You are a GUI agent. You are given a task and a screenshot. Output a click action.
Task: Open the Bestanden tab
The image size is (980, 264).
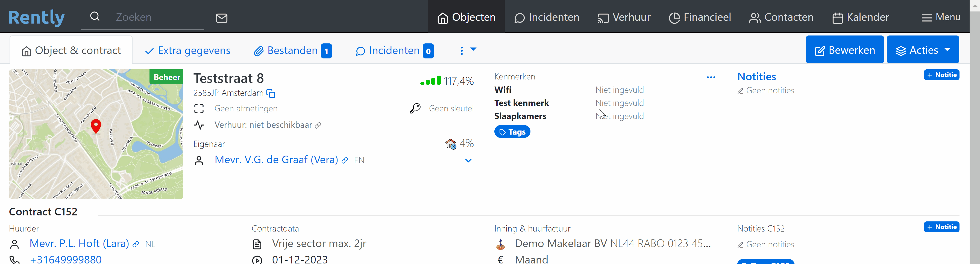(x=293, y=51)
